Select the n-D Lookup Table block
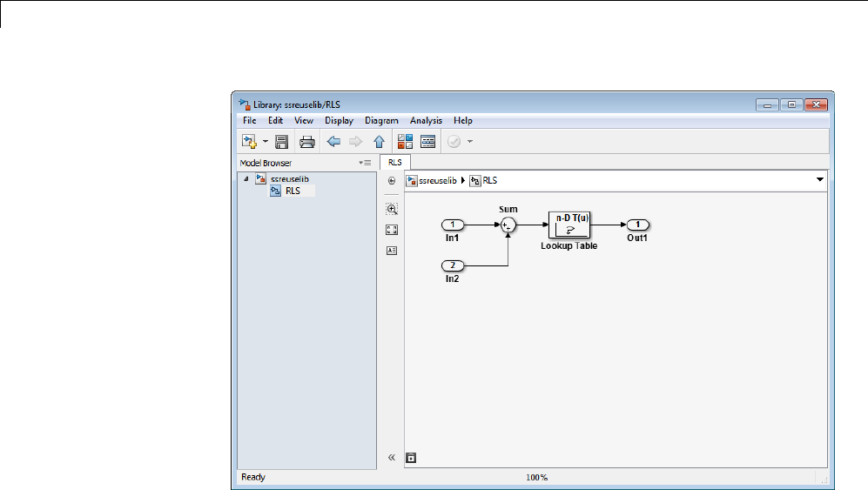 pyautogui.click(x=569, y=225)
